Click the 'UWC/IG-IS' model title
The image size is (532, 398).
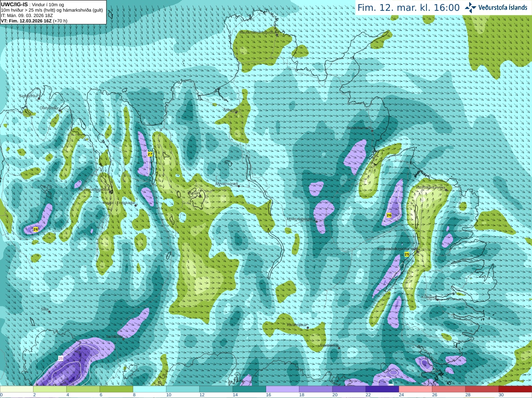[x=14, y=4]
